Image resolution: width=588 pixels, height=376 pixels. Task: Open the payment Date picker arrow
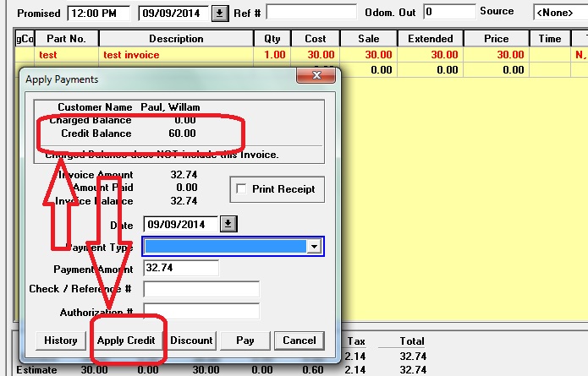tap(228, 224)
